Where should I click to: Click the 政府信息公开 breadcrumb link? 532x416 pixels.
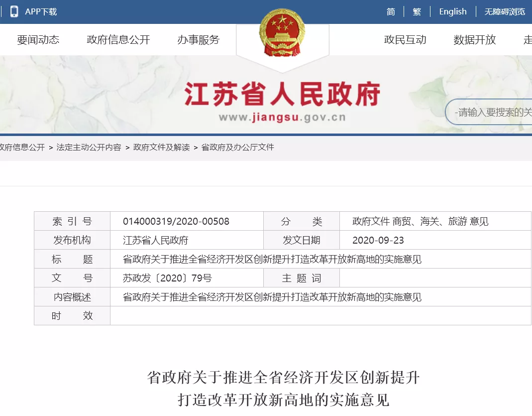tap(22, 147)
